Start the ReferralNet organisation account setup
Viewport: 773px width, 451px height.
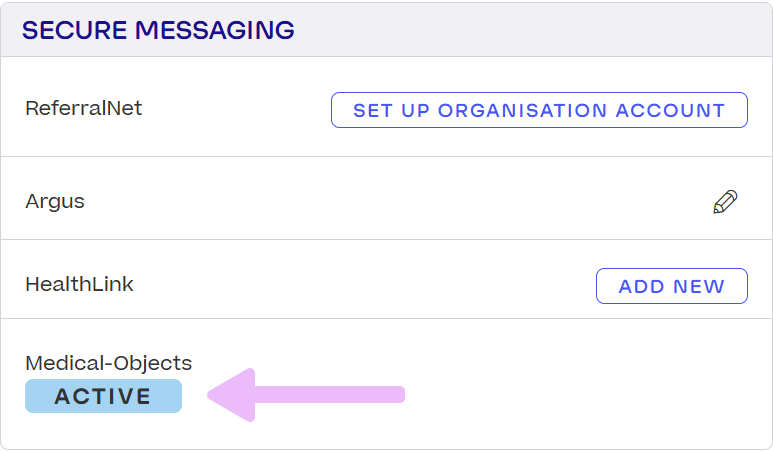click(539, 110)
